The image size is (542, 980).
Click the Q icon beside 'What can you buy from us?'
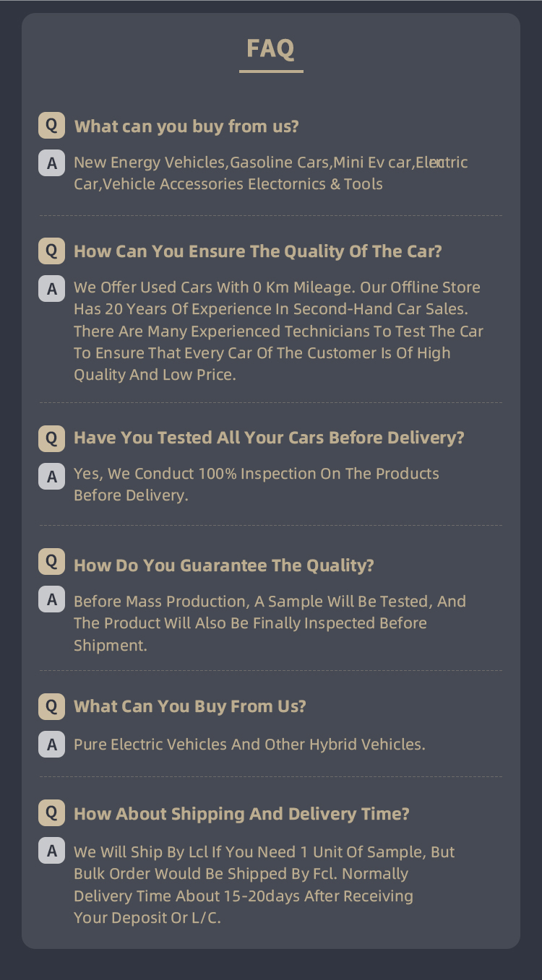click(x=51, y=126)
